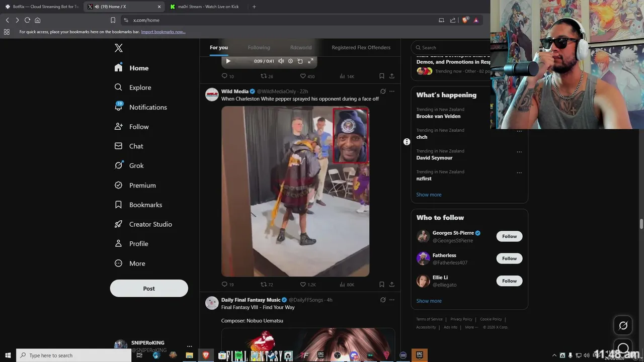The height and width of the screenshot is (362, 644).
Task: Select the For you tab
Action: [x=219, y=47]
